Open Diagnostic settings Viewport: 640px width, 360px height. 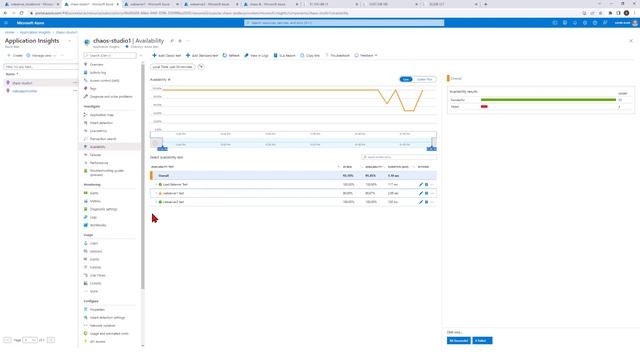point(103,209)
